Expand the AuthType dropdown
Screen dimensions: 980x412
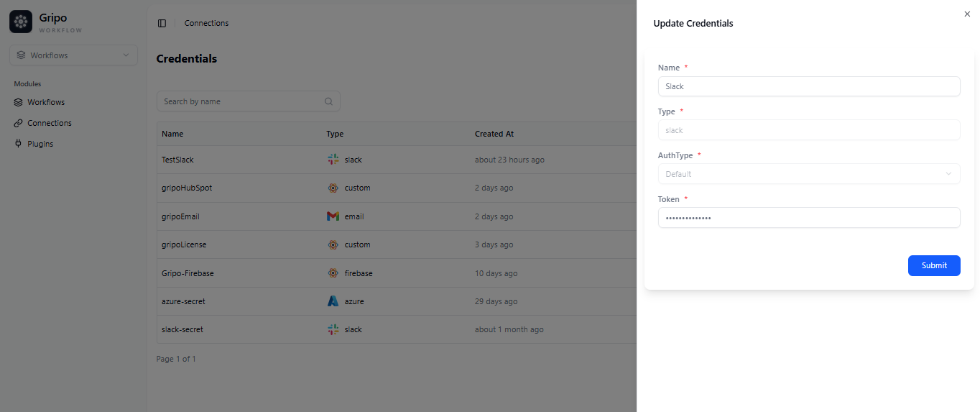click(808, 174)
